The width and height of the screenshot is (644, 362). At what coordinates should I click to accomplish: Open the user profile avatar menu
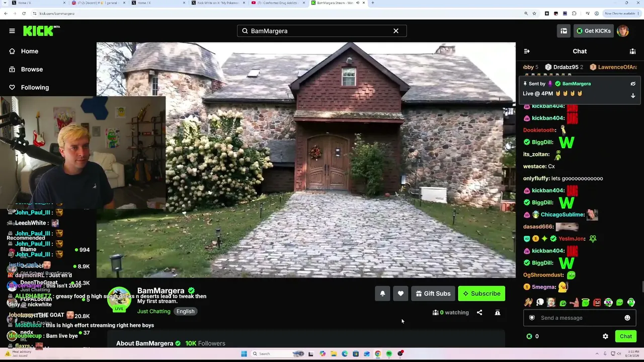(623, 31)
